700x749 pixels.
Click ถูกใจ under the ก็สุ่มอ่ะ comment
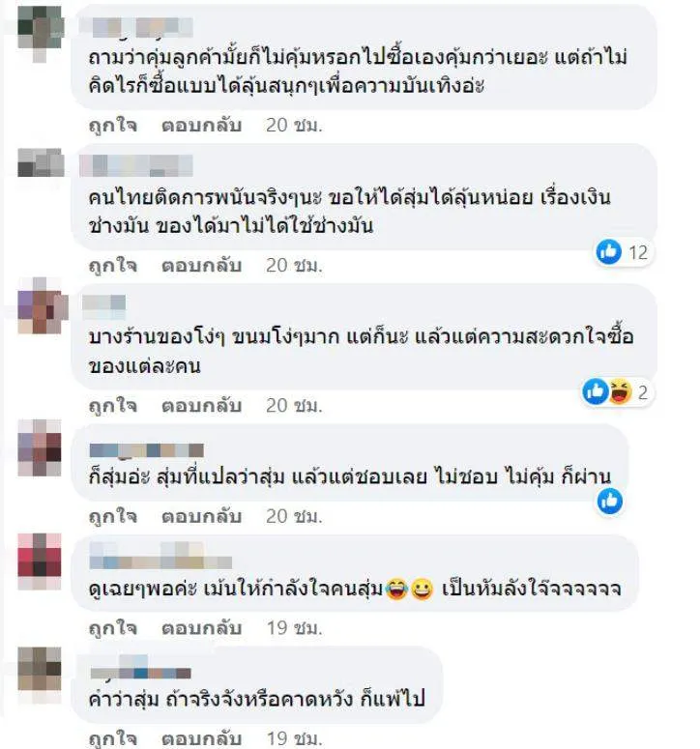[113, 517]
